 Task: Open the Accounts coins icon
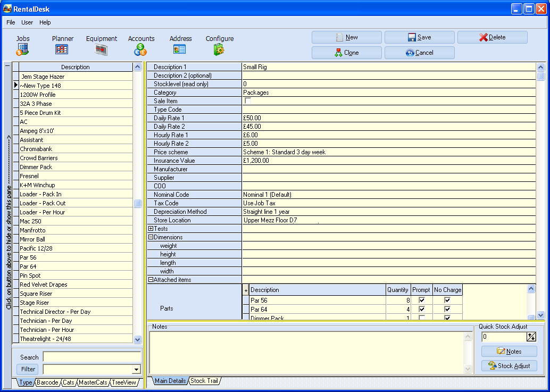(x=140, y=50)
